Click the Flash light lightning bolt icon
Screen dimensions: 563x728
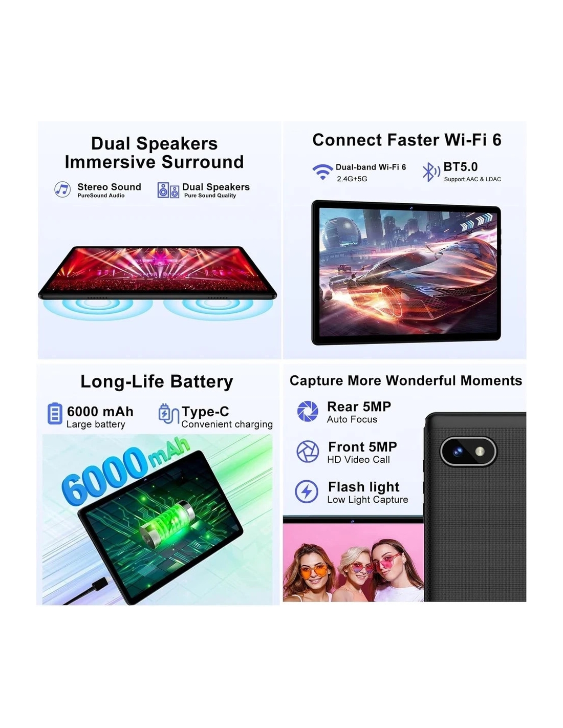pos(307,491)
